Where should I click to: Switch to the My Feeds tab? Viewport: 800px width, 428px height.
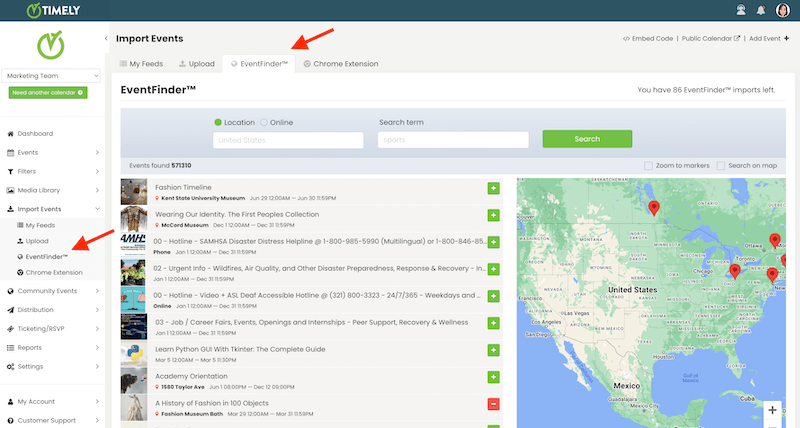(x=141, y=64)
